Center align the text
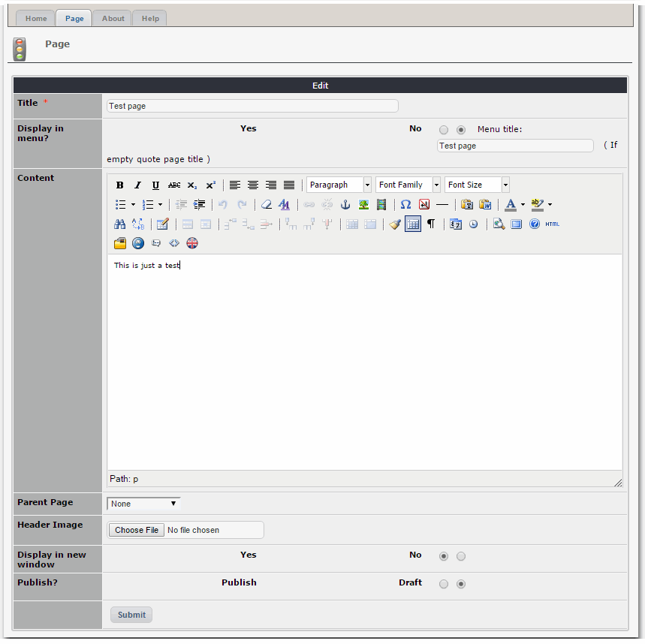This screenshot has height=644, width=645. pyautogui.click(x=253, y=185)
